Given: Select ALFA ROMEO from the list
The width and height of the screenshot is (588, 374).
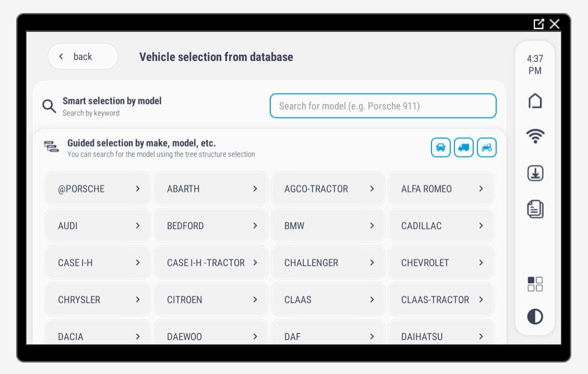Looking at the screenshot, I should pyautogui.click(x=441, y=189).
